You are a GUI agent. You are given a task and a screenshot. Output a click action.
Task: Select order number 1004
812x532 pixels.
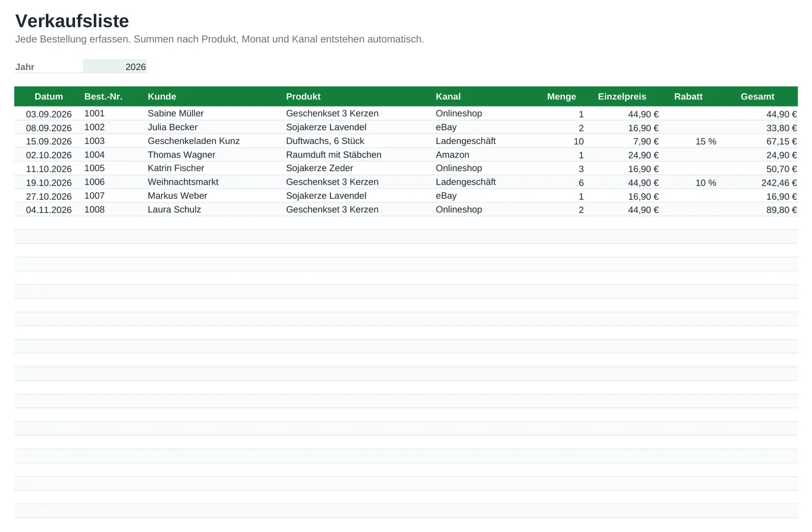(94, 155)
